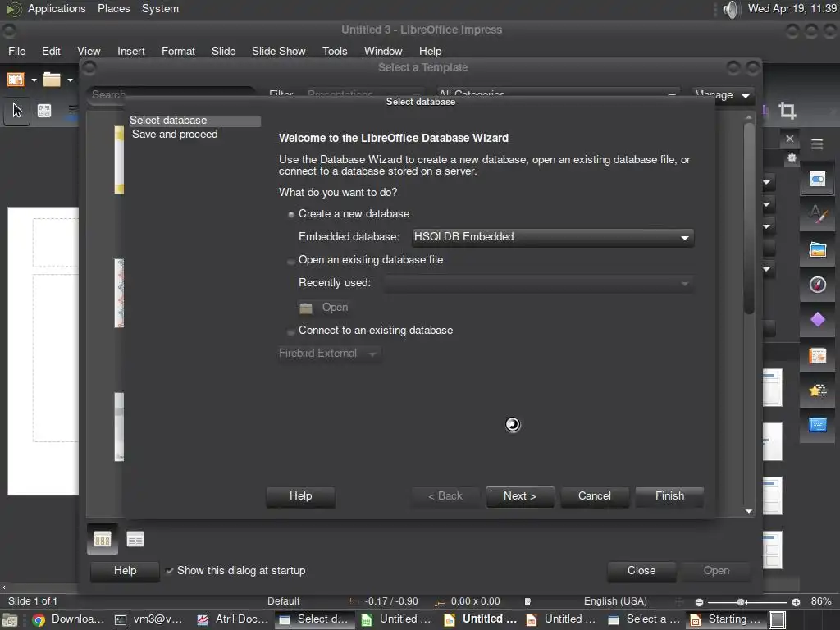Open the Format menu
The height and width of the screenshot is (630, 840).
(x=178, y=52)
